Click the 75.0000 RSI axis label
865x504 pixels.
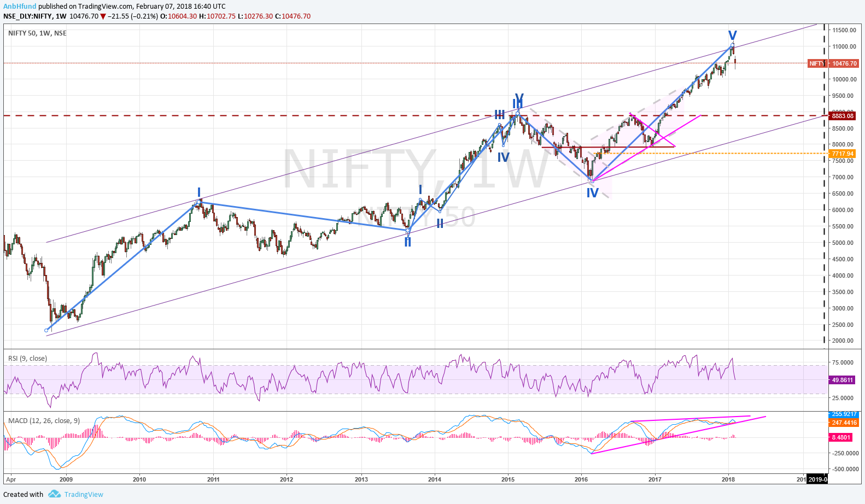tap(843, 362)
